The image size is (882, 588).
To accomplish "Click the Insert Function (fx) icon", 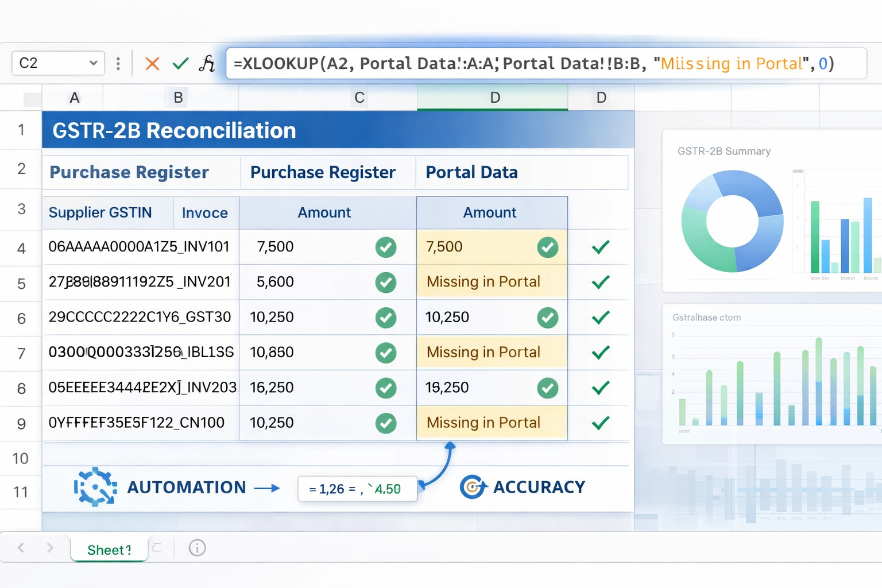I will (207, 63).
